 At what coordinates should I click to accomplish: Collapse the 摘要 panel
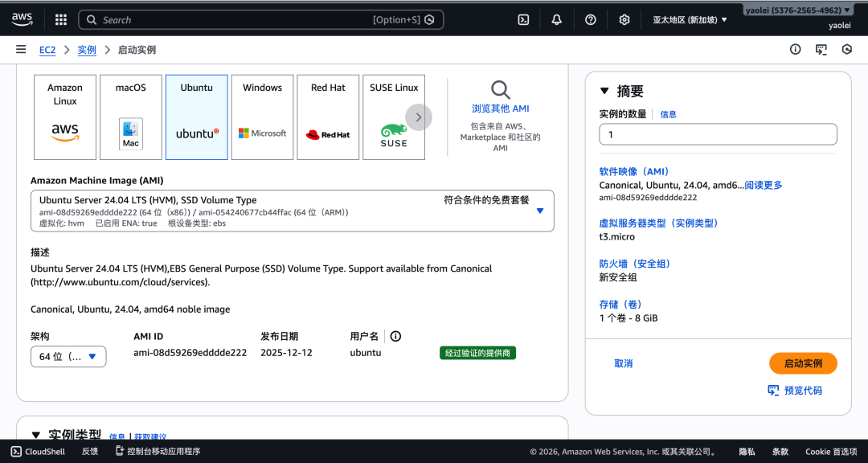605,91
